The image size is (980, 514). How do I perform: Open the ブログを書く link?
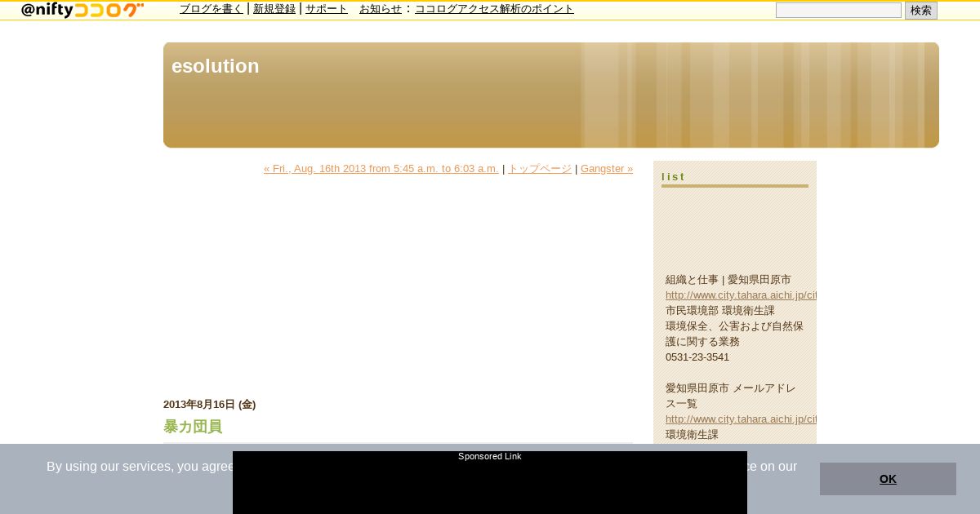(212, 9)
